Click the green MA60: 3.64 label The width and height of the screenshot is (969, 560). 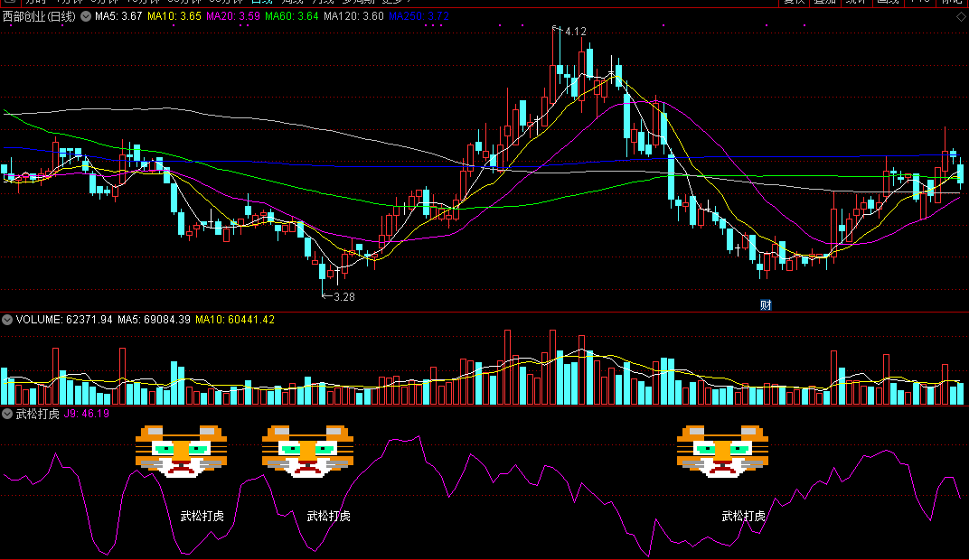click(292, 16)
